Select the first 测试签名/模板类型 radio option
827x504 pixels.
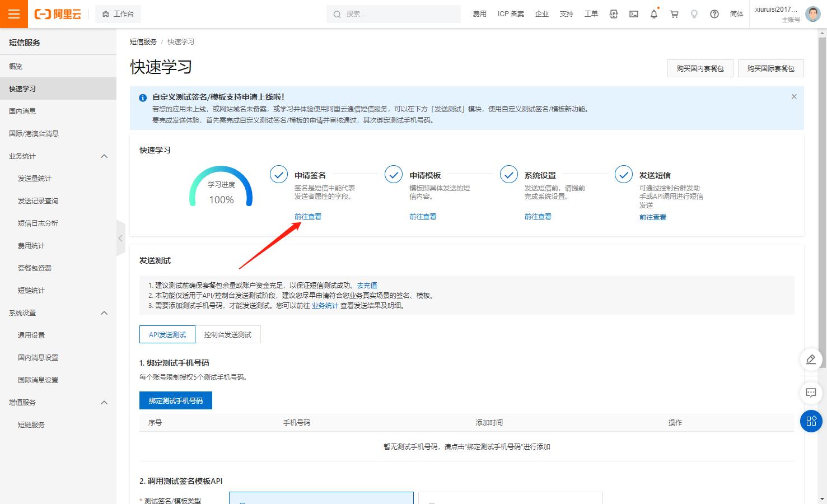click(x=242, y=501)
